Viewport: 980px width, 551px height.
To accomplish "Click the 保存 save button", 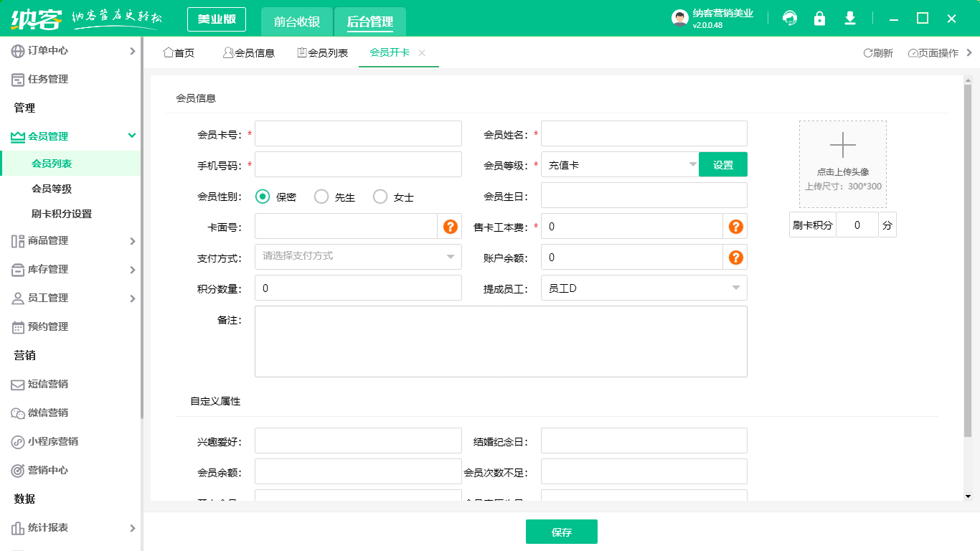I will tap(562, 531).
